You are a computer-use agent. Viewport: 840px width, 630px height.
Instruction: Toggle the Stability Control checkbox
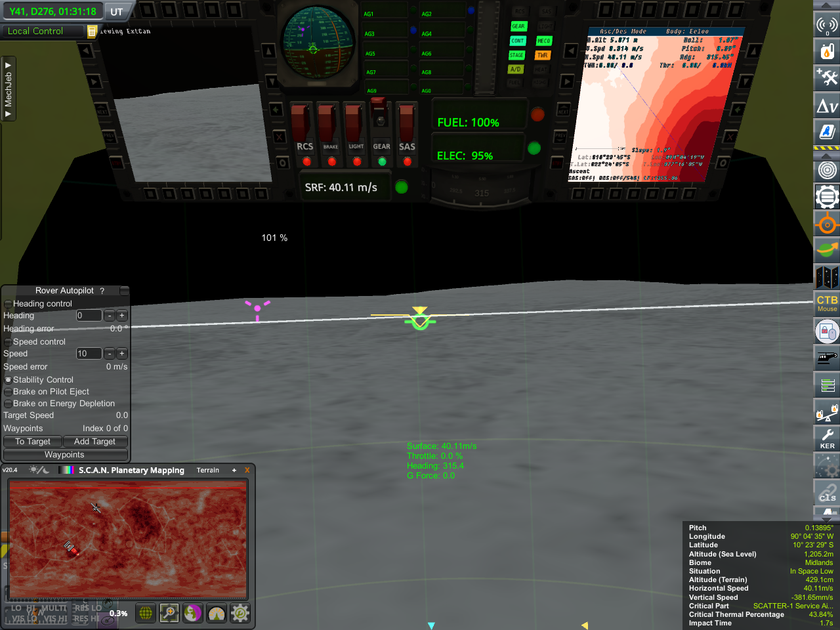coord(8,380)
